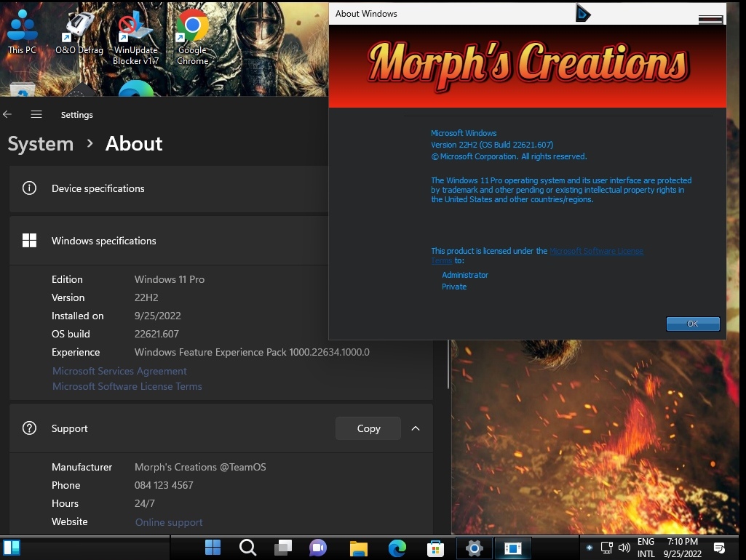Collapse Windows specifications header
The height and width of the screenshot is (560, 746).
[169, 241]
